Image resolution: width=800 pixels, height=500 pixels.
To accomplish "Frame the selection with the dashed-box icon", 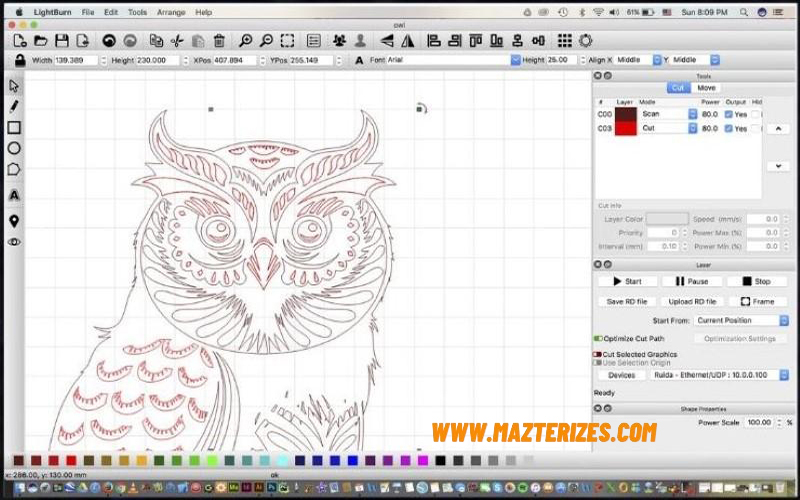I will tap(287, 41).
